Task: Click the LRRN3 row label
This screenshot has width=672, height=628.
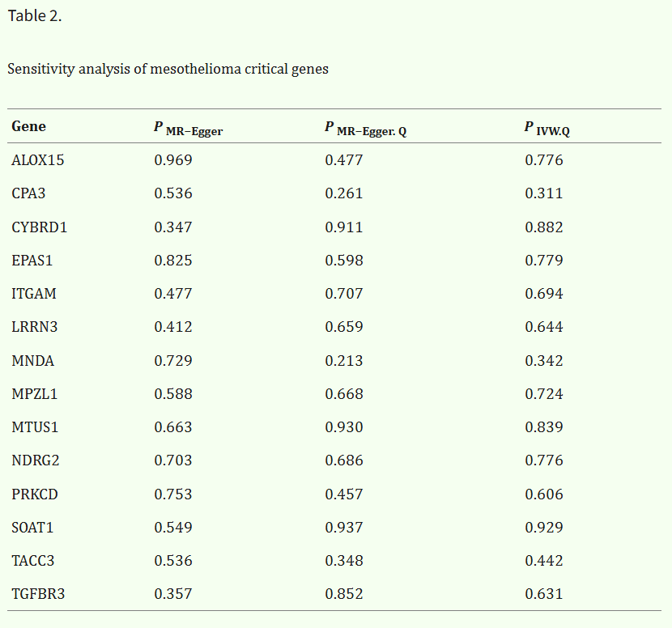Action: click(35, 327)
